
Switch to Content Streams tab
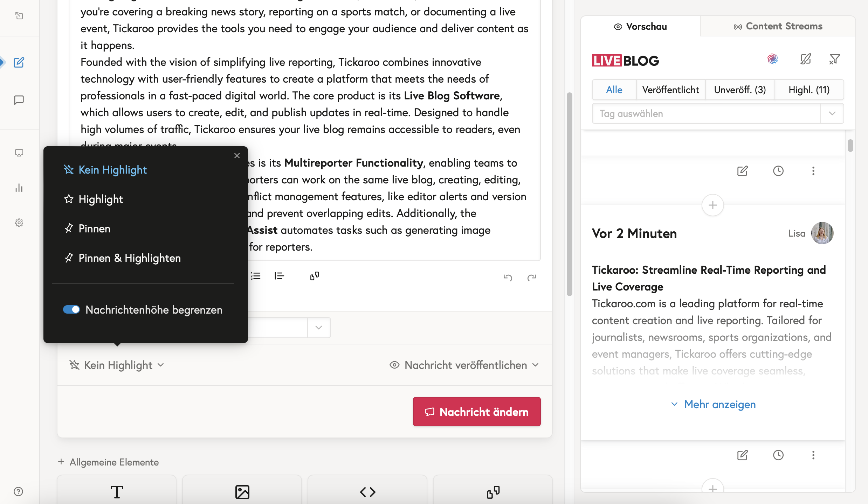coord(778,26)
